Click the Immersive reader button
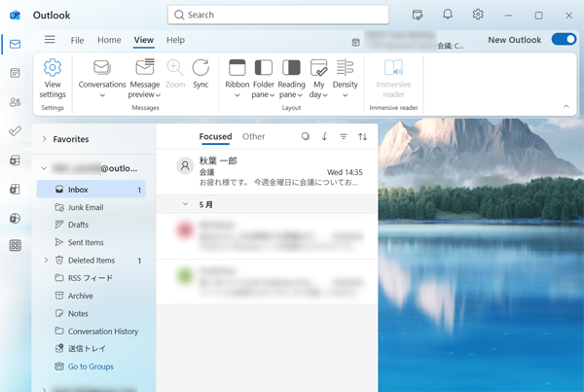Image resolution: width=584 pixels, height=392 pixels. pos(393,79)
